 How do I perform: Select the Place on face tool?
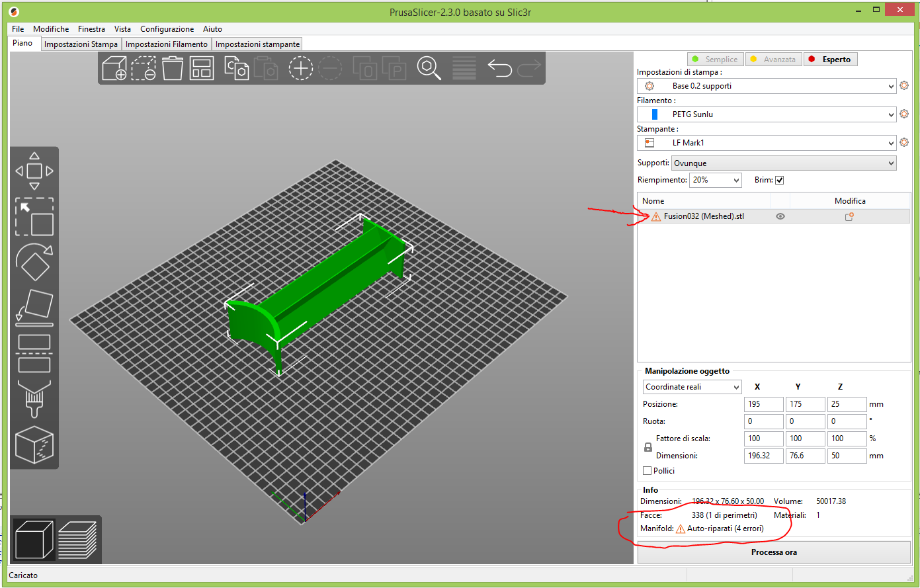click(x=34, y=308)
